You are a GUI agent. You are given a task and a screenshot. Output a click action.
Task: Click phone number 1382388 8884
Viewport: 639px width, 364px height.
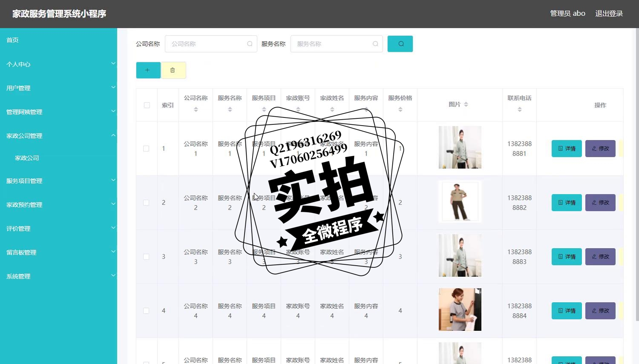(520, 311)
